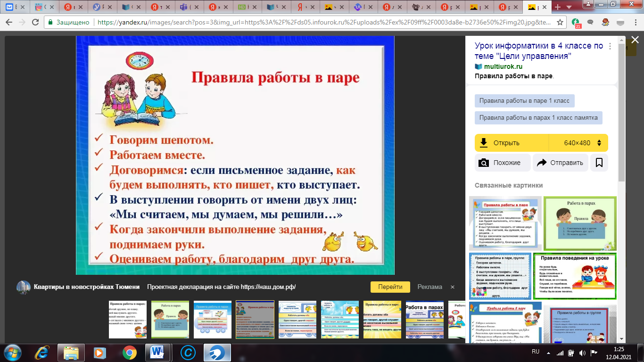The width and height of the screenshot is (644, 362).
Task: Go back to the previous page
Action: click(9, 22)
